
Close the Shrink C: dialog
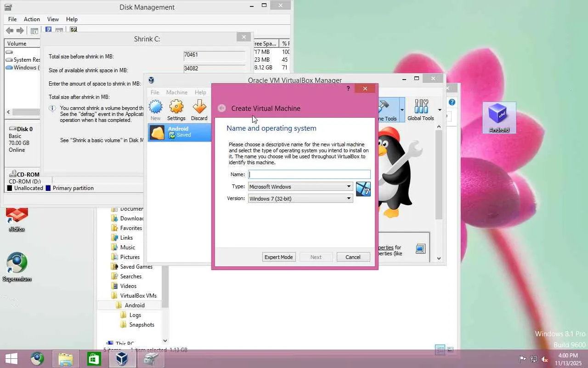[244, 37]
